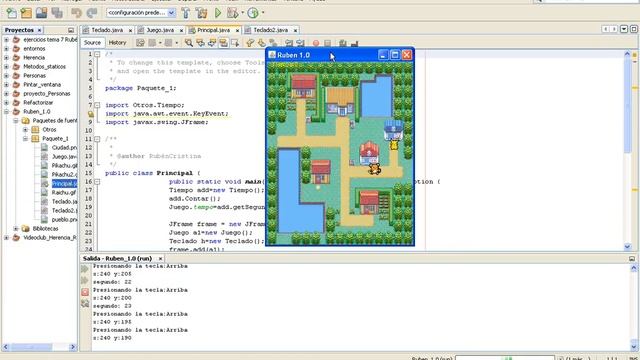The height and width of the screenshot is (360, 640).
Task: Select the Refactorizar project
Action: (38, 102)
